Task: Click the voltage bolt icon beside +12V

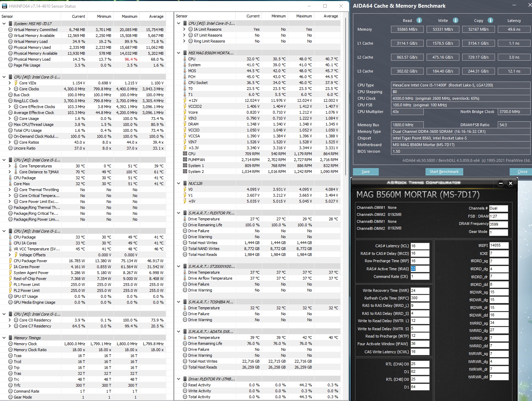Action: click(185, 100)
